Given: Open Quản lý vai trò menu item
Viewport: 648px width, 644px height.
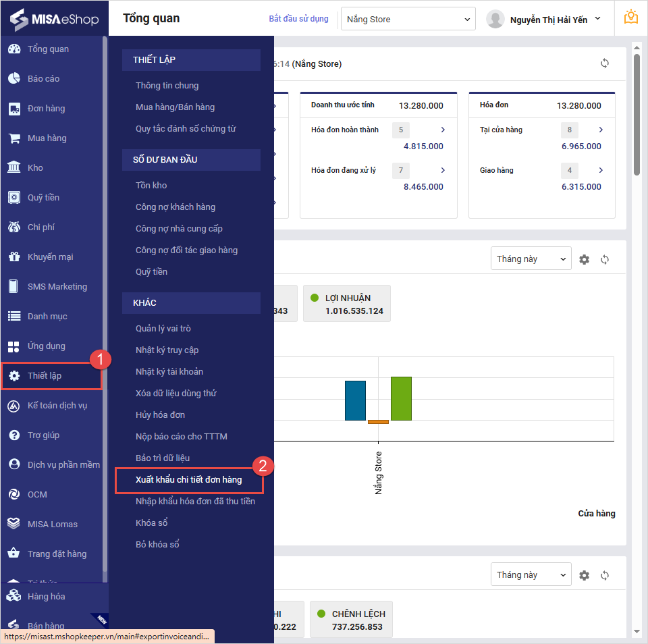Looking at the screenshot, I should pos(163,329).
